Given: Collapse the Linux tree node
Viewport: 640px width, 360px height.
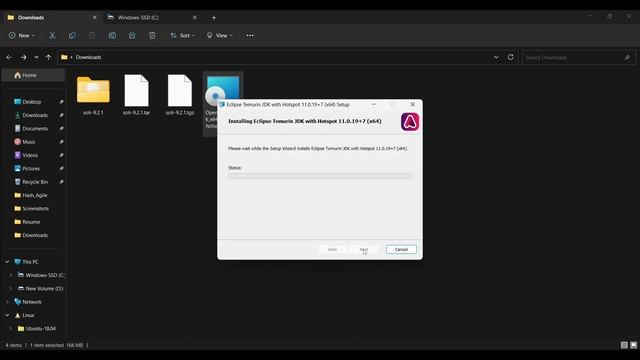Looking at the screenshot, I should (7, 315).
